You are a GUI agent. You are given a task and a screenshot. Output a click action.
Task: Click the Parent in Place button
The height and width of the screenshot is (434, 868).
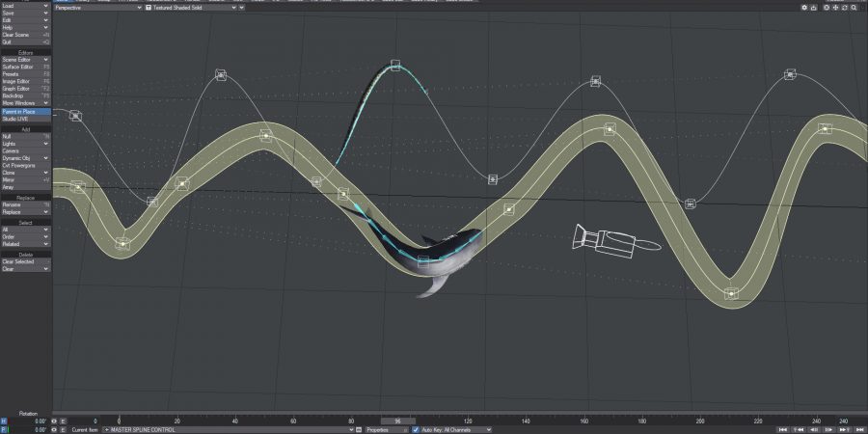pos(25,112)
